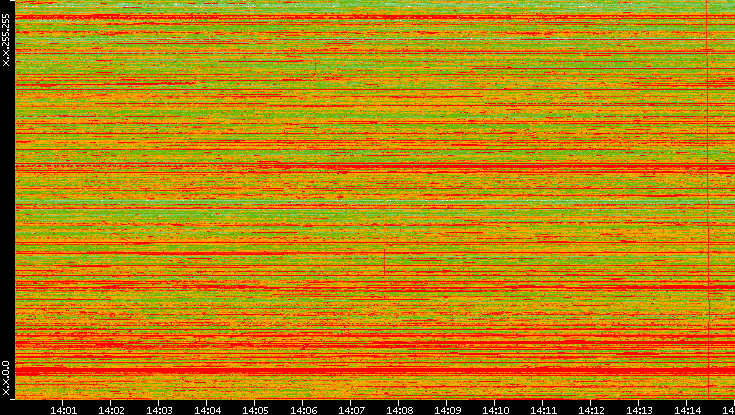
Task: Click the 14:06 time axis label
Action: pos(303,410)
